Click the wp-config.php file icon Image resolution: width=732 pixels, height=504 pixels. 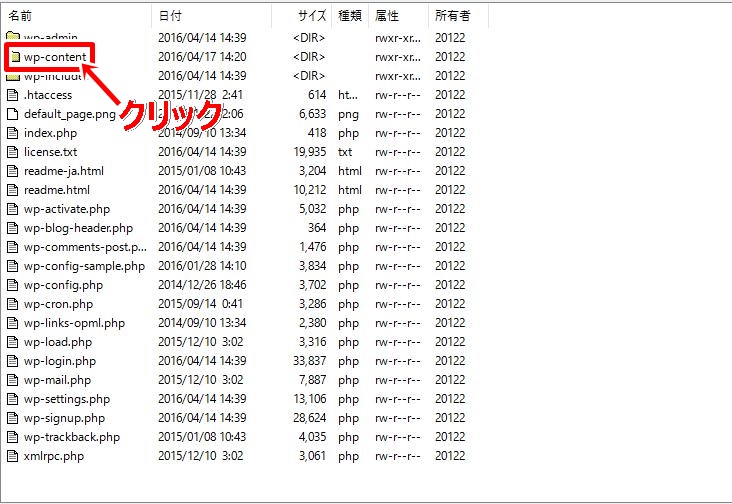pyautogui.click(x=13, y=285)
